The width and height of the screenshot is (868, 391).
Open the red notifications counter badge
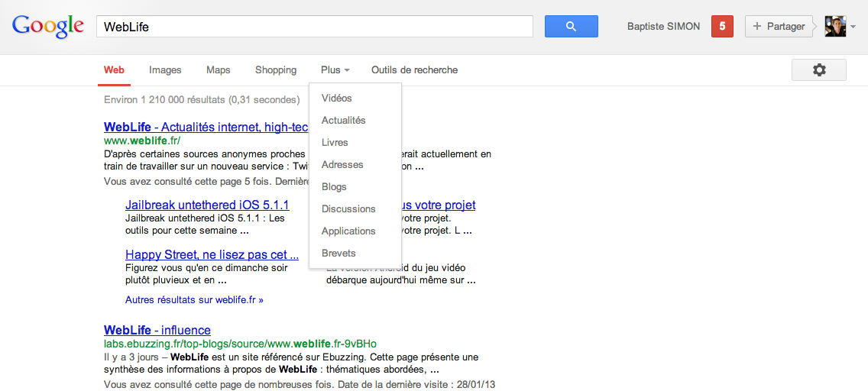(722, 27)
